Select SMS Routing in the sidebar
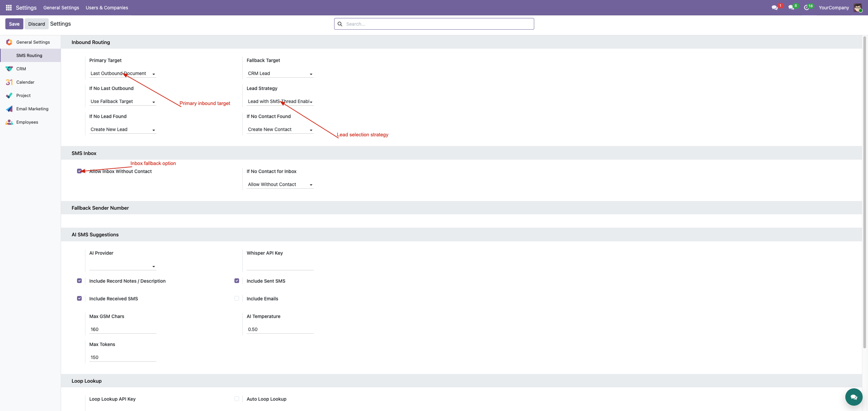 tap(30, 55)
